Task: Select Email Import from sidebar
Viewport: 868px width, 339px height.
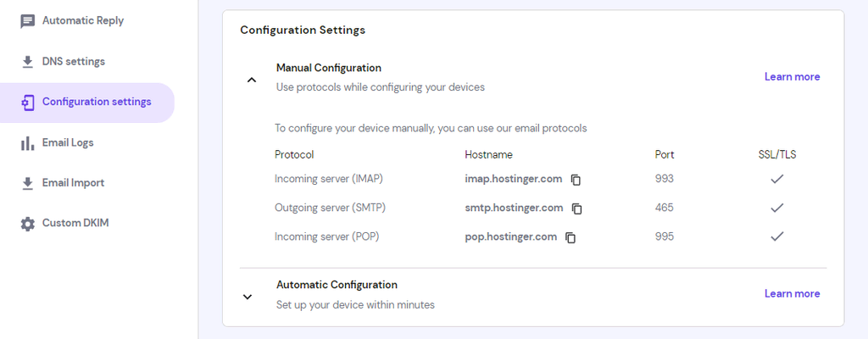Action: pos(73,183)
